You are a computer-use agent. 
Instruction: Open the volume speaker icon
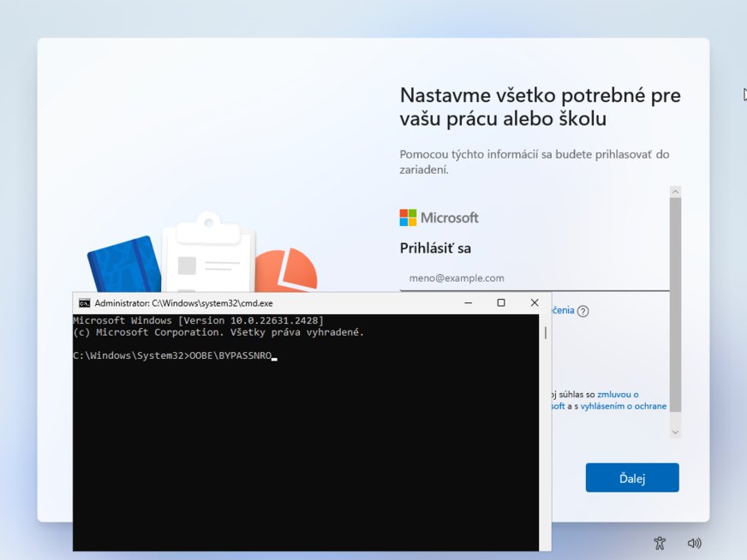click(x=694, y=543)
